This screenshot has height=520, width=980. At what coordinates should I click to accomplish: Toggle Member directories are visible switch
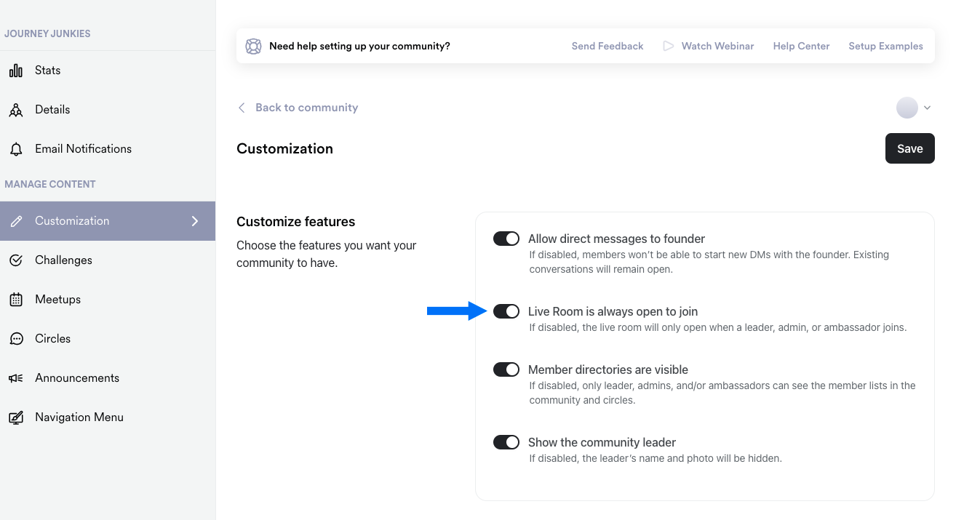coord(506,369)
